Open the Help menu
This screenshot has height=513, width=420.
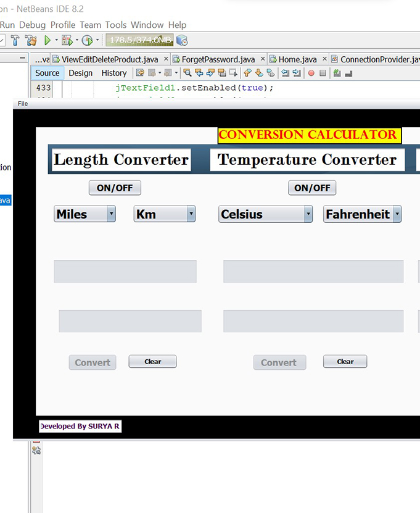(177, 25)
